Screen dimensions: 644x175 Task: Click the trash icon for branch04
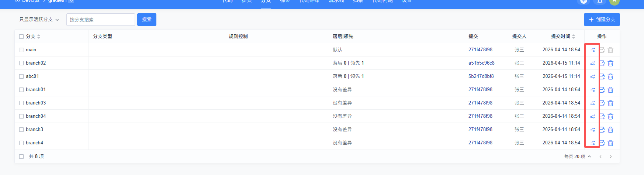[610, 116]
